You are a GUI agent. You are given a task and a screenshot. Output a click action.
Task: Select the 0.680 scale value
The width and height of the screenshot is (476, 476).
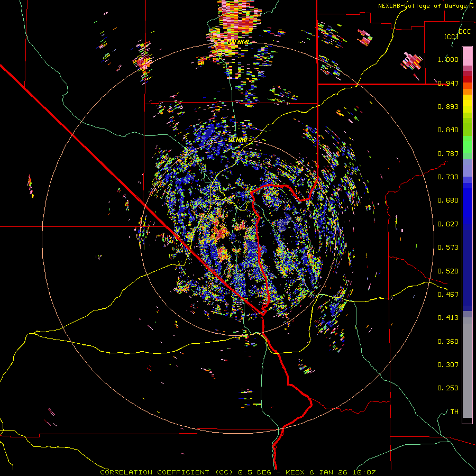[x=448, y=200]
